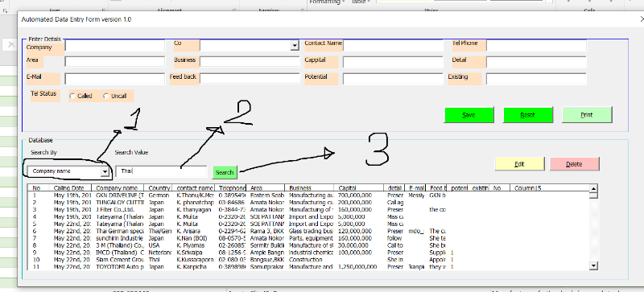
Task: Click the Industrial chemica cell
Action: 311,253
